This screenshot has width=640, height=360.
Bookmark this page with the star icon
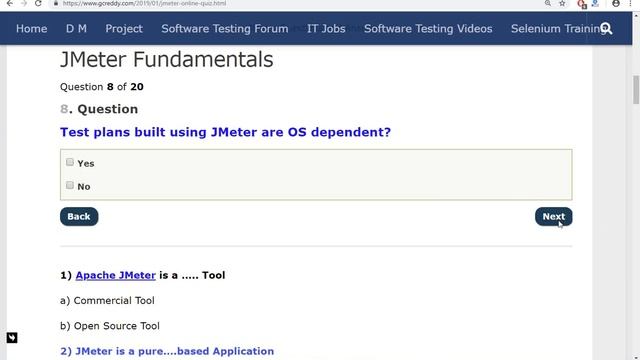point(562,3)
